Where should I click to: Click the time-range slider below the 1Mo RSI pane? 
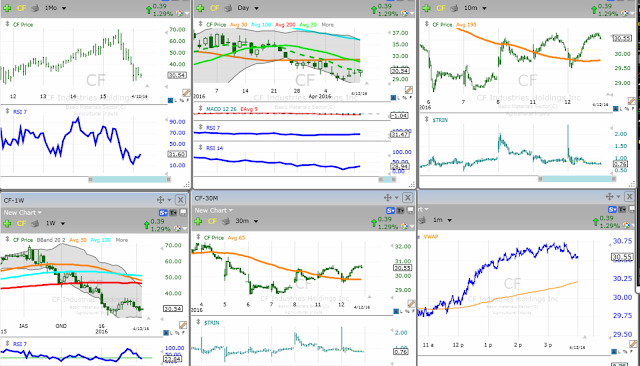[x=130, y=179]
